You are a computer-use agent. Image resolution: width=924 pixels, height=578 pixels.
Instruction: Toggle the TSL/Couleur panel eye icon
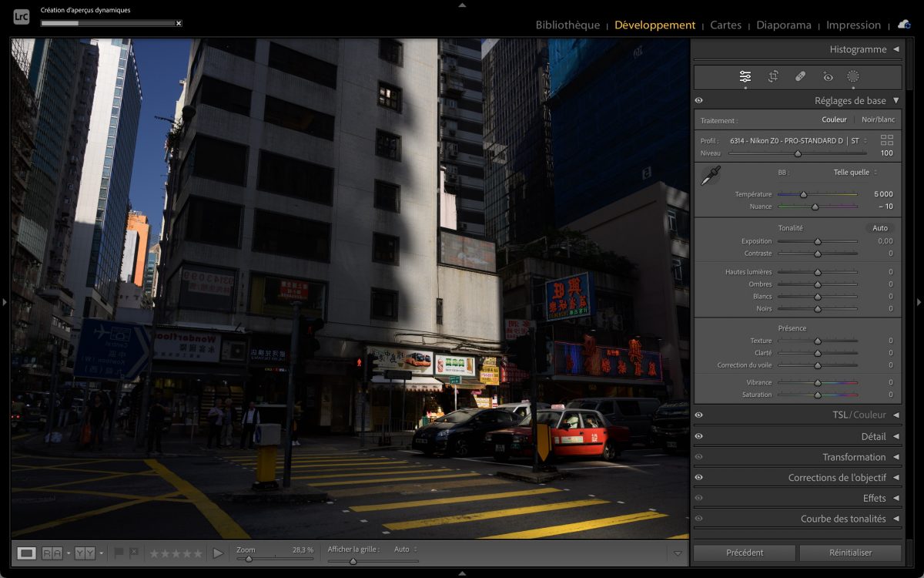tap(699, 415)
